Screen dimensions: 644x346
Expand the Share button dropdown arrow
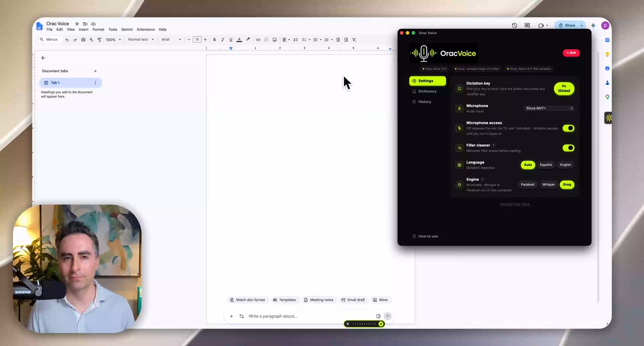[x=581, y=25]
